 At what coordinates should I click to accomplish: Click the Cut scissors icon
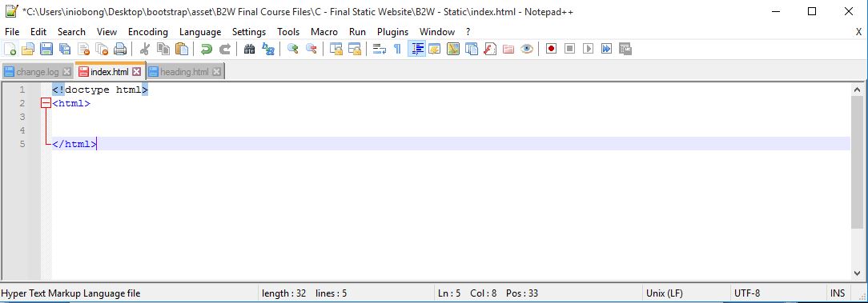[144, 50]
